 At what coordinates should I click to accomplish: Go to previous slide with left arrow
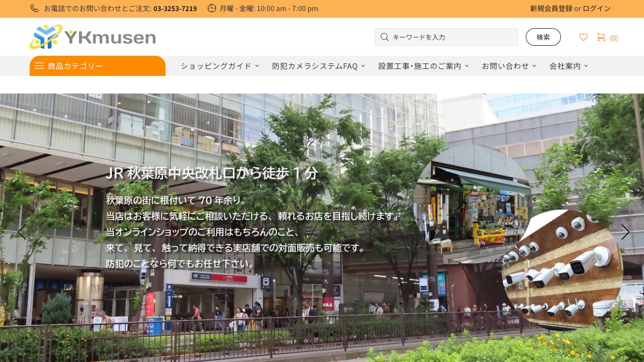22,232
